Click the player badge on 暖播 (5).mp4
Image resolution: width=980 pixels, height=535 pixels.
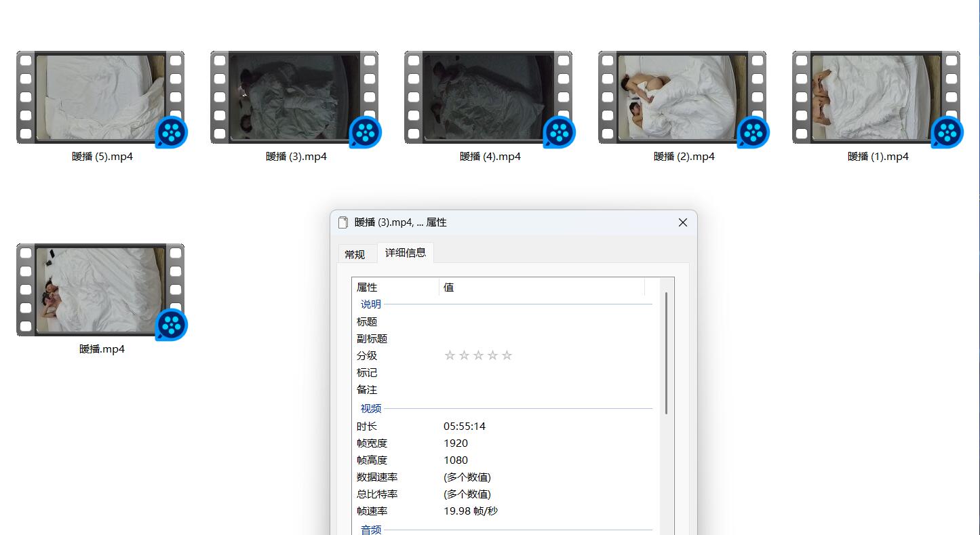coord(171,132)
